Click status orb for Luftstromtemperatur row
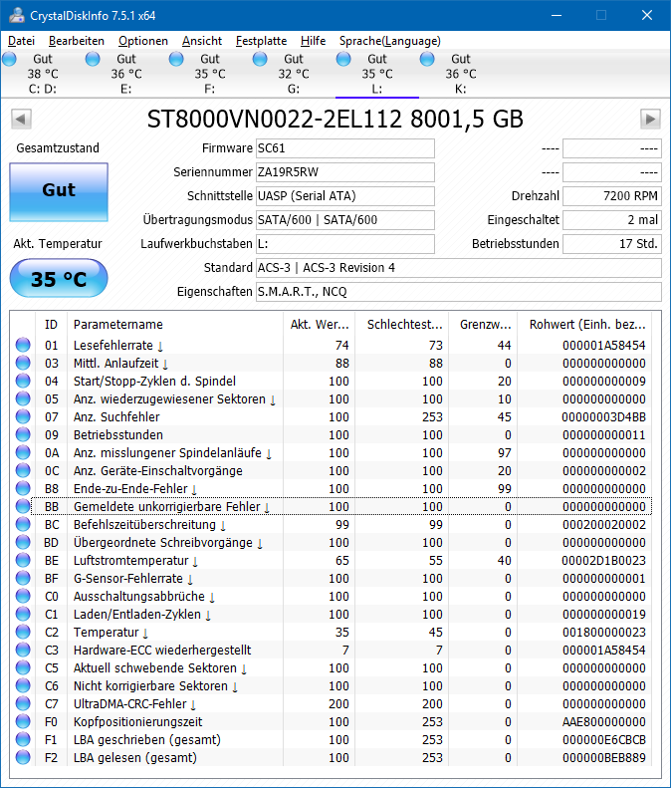The image size is (672, 788). tap(23, 560)
